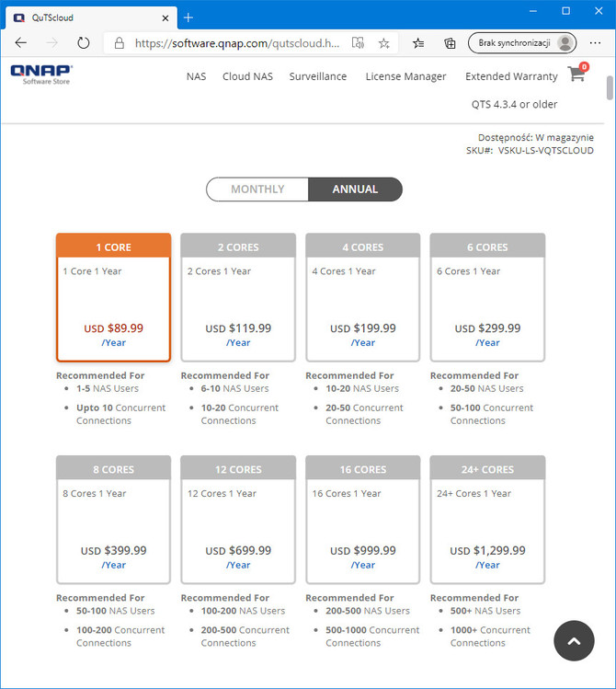Select the 8 CORES plan card

point(113,520)
